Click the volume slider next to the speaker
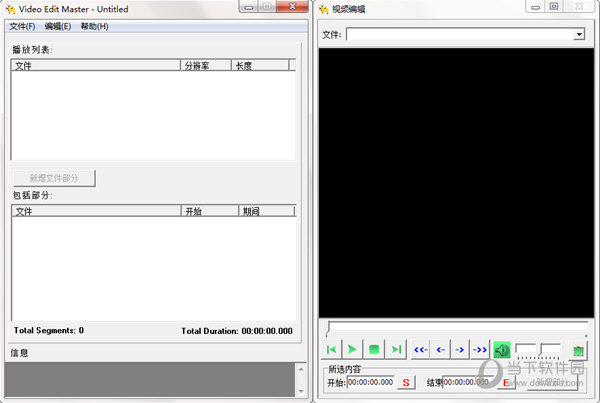Viewport: 600px width, 403px height. click(538, 350)
